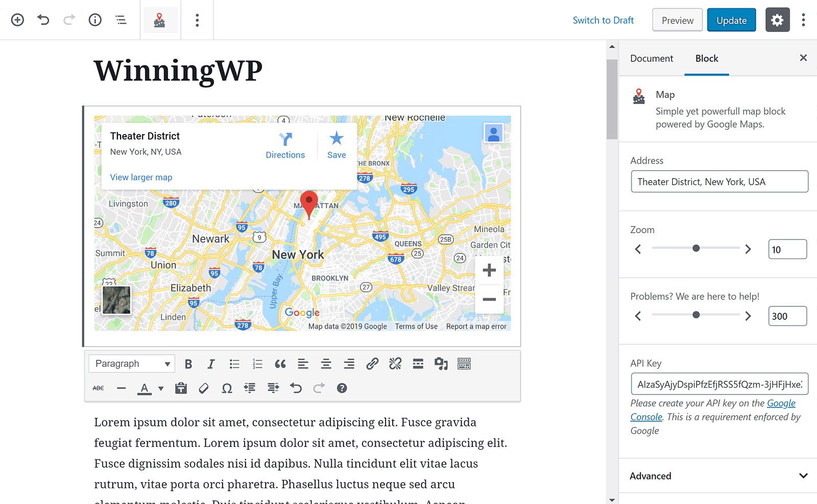Image resolution: width=817 pixels, height=504 pixels.
Task: Decrease map zoom with left arrow
Action: (x=638, y=249)
